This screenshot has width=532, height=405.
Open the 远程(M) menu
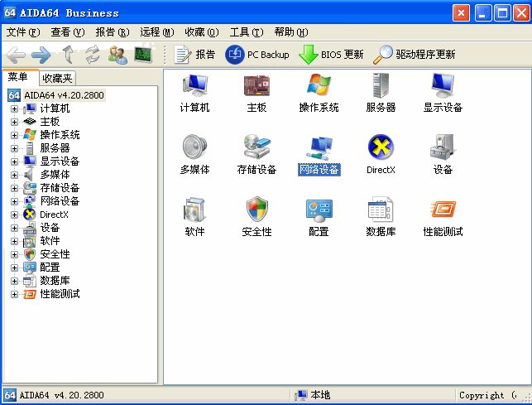[x=157, y=32]
